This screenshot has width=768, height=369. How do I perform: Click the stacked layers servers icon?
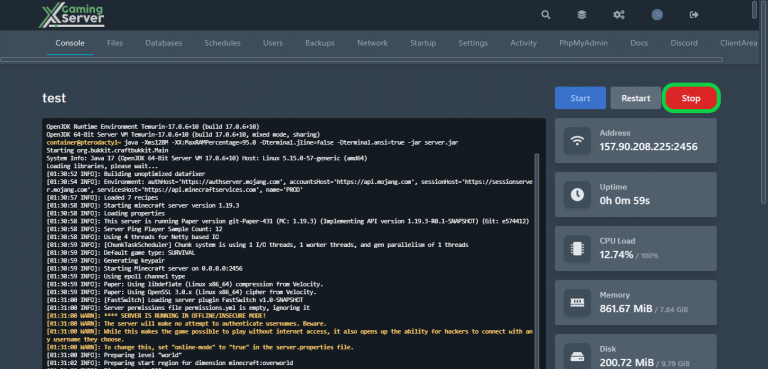(x=581, y=15)
